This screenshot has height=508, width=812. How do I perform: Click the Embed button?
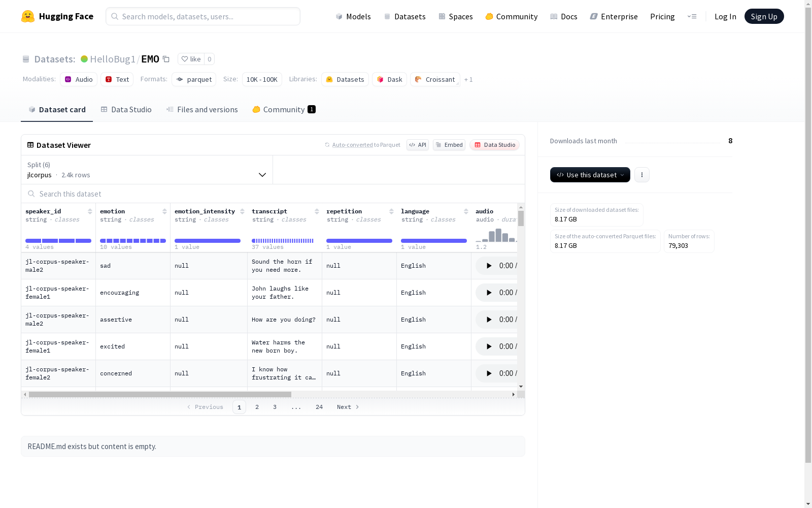(449, 145)
